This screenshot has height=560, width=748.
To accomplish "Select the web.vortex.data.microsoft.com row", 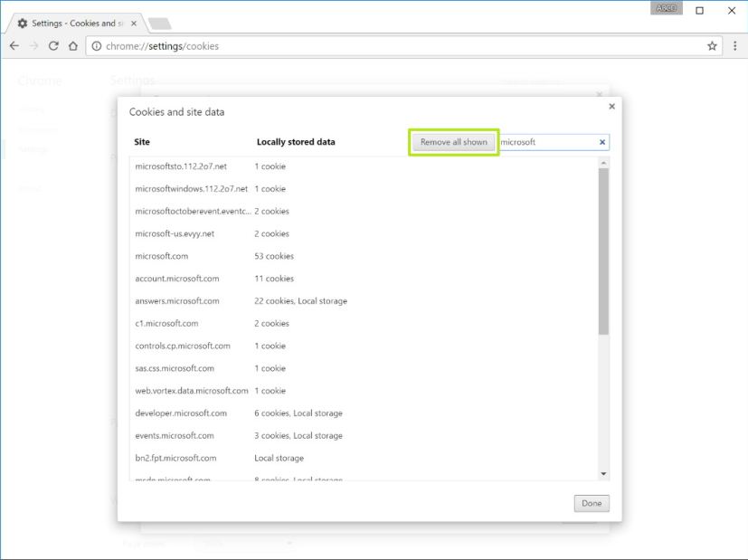I will (364, 391).
